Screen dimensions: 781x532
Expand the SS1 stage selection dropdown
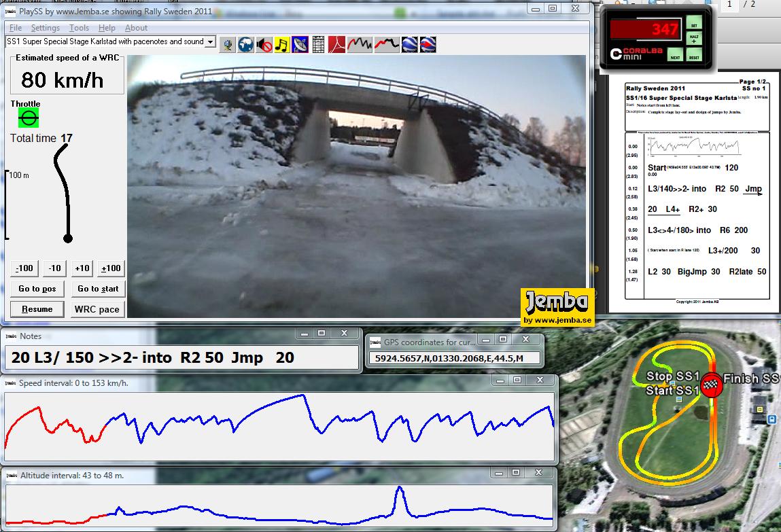(x=210, y=42)
